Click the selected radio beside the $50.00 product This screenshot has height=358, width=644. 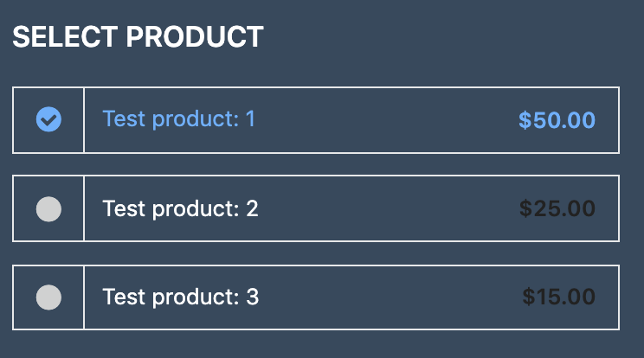[x=48, y=119]
